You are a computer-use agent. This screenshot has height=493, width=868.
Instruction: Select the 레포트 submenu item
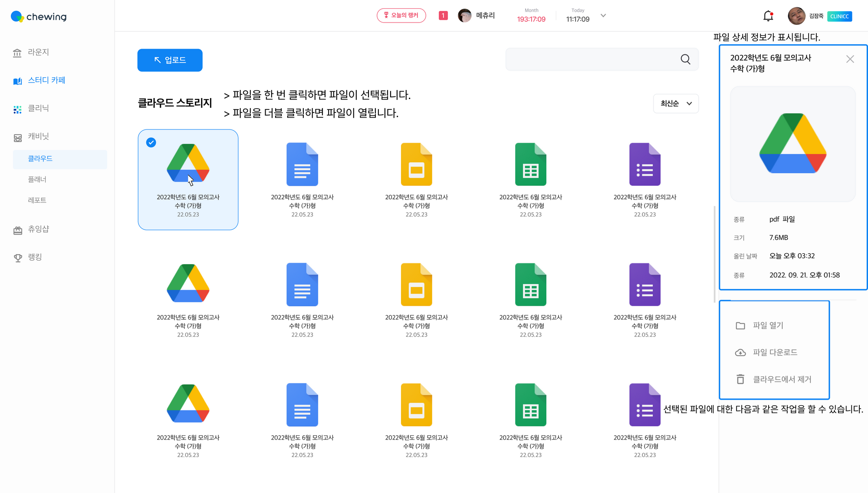point(37,200)
